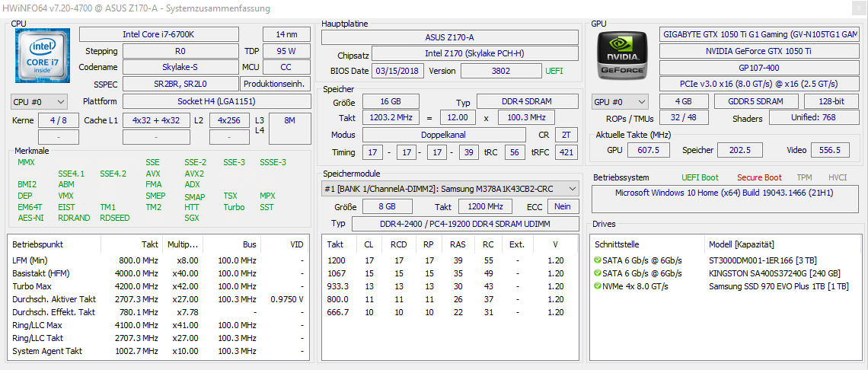Open the CPU #0 selector dropdown
The width and height of the screenshot is (868, 370).
click(39, 102)
